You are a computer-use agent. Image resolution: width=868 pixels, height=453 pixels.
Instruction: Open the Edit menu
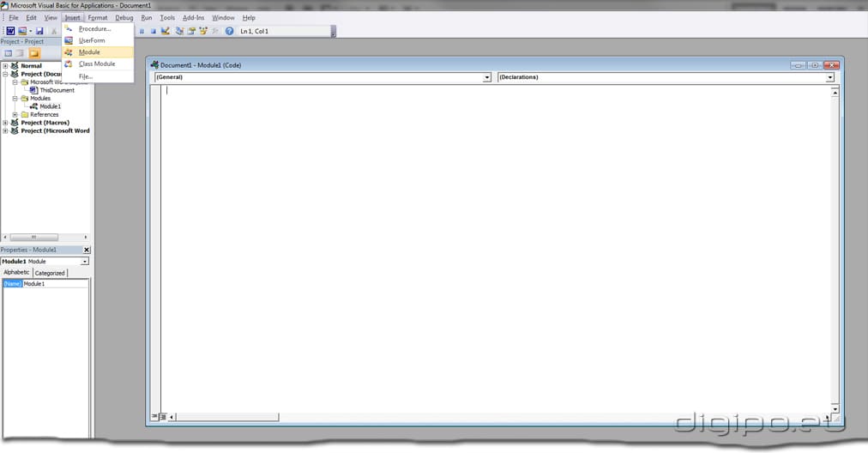31,18
